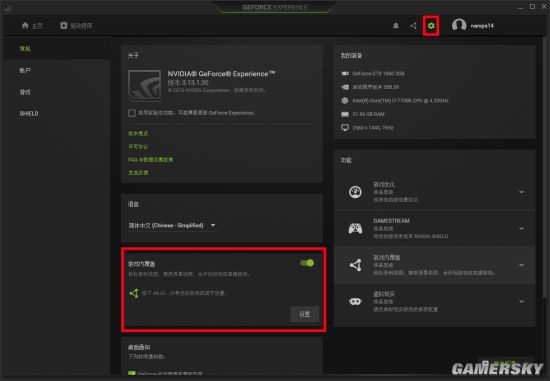Click the NVIDIA GeForce Experience logo thumbnail
This screenshot has height=381, width=550.
point(145,86)
